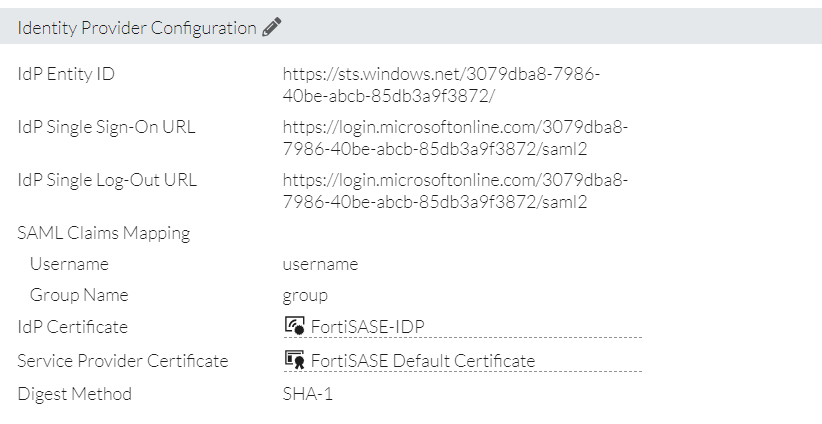Click the Username label under claims mapping
This screenshot has width=822, height=424.
(x=69, y=264)
